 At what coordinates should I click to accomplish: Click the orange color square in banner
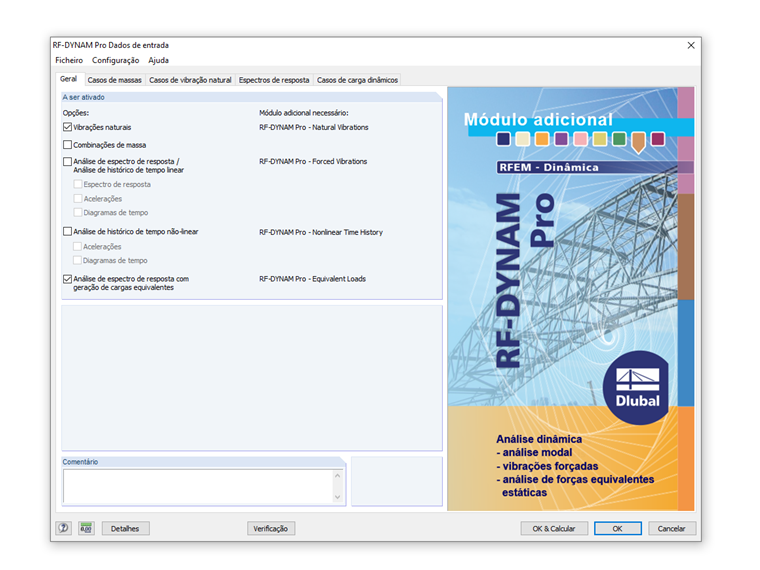pos(542,139)
